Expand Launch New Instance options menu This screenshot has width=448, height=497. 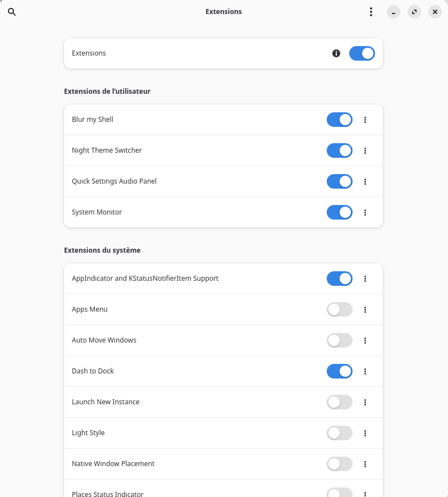[x=365, y=402]
